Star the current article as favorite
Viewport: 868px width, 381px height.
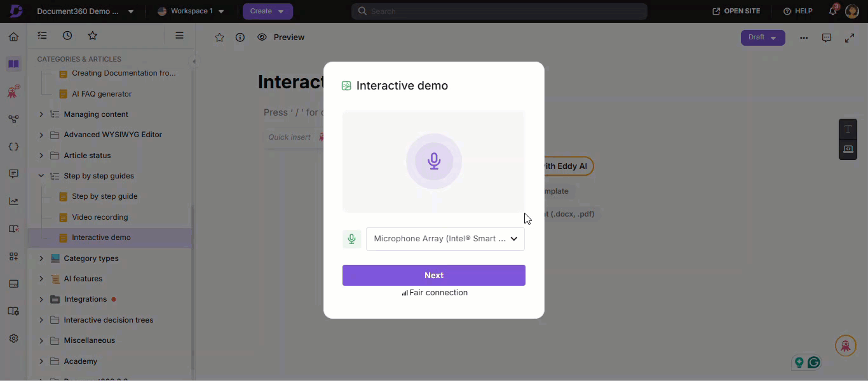point(219,37)
